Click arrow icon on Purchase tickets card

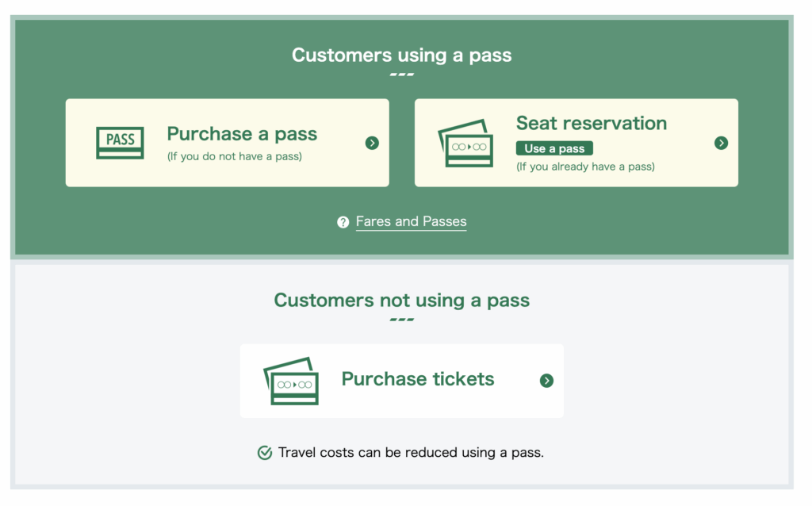[546, 381]
